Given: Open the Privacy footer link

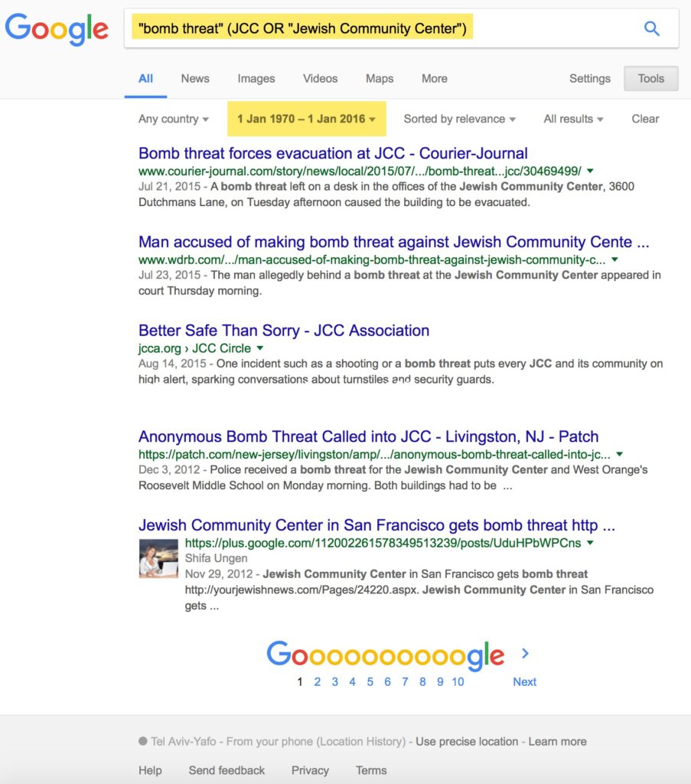Looking at the screenshot, I should click(x=310, y=770).
